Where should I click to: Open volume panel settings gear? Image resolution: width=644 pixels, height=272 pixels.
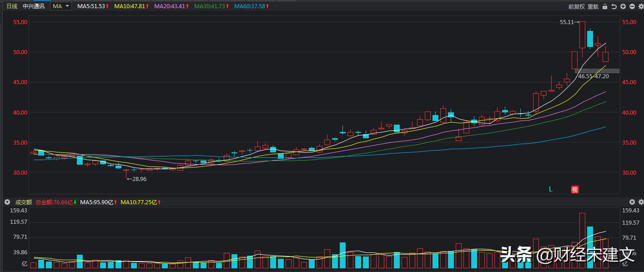pyautogui.click(x=640, y=202)
